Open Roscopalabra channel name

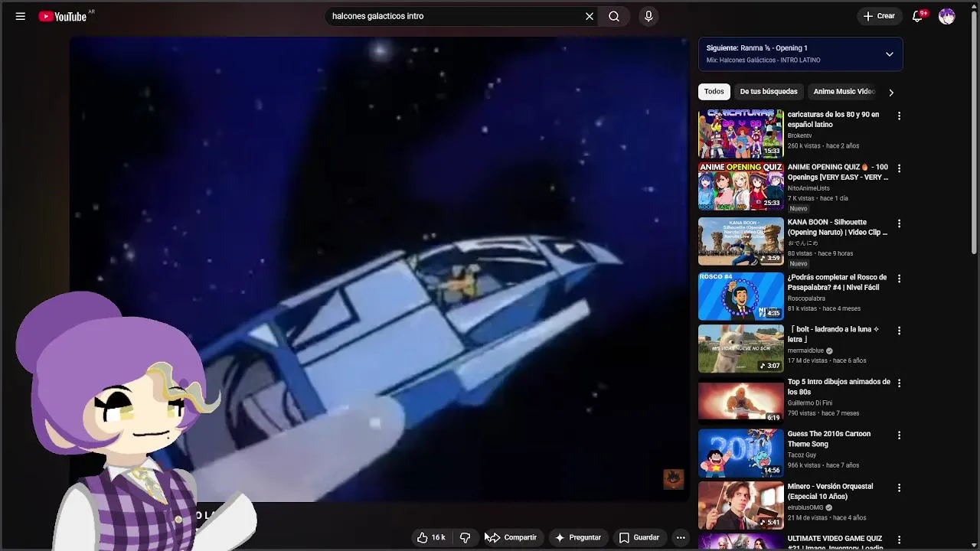[806, 298]
